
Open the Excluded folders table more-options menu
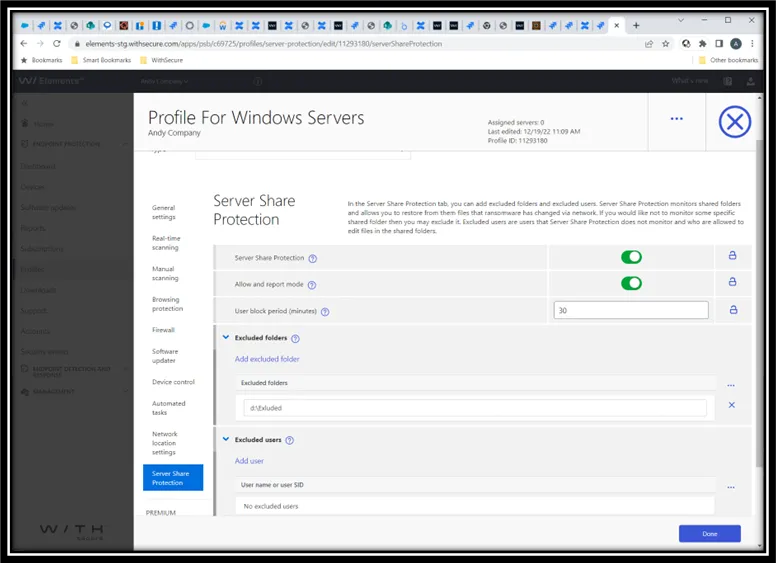[x=731, y=385]
